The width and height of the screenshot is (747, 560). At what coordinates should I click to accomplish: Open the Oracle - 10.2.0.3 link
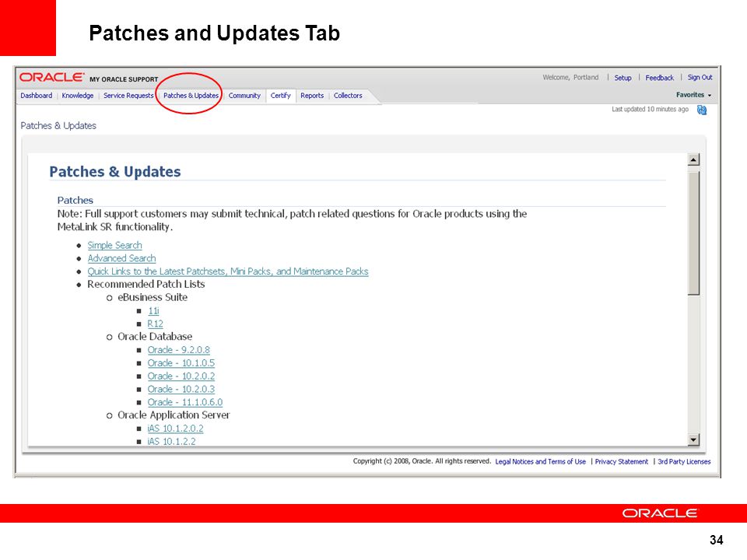[x=181, y=389]
